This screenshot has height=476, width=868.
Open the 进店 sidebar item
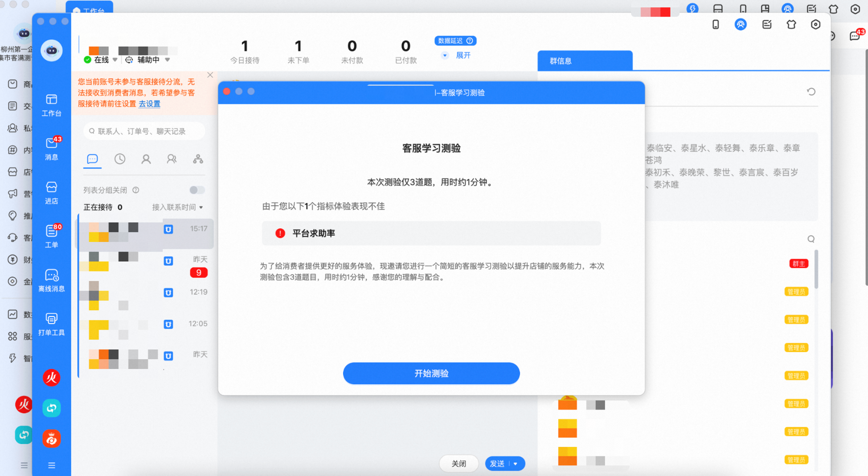coord(51,193)
